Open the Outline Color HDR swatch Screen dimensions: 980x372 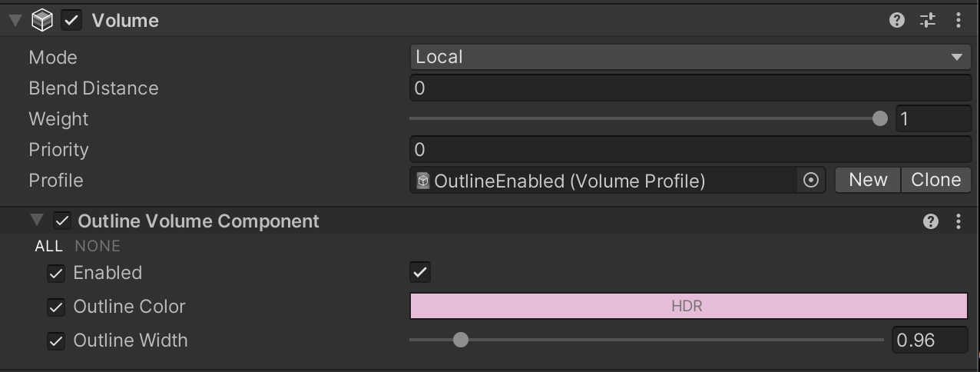[x=688, y=306]
